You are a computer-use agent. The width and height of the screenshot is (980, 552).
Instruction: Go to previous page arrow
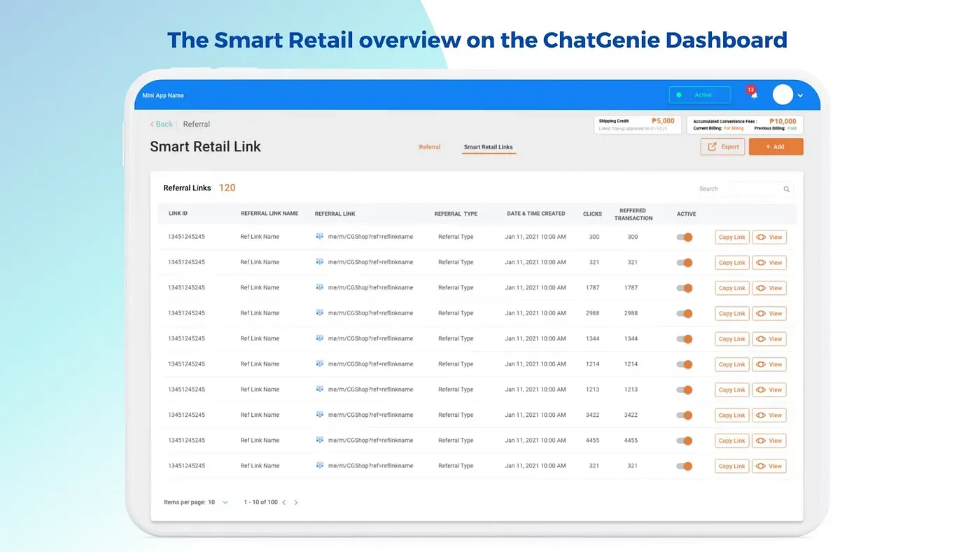pyautogui.click(x=283, y=502)
